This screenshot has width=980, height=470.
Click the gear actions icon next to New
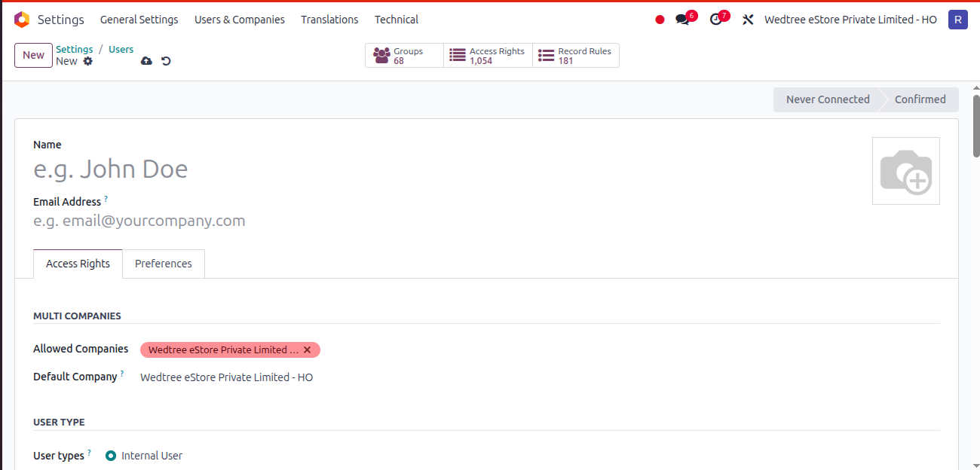point(88,61)
